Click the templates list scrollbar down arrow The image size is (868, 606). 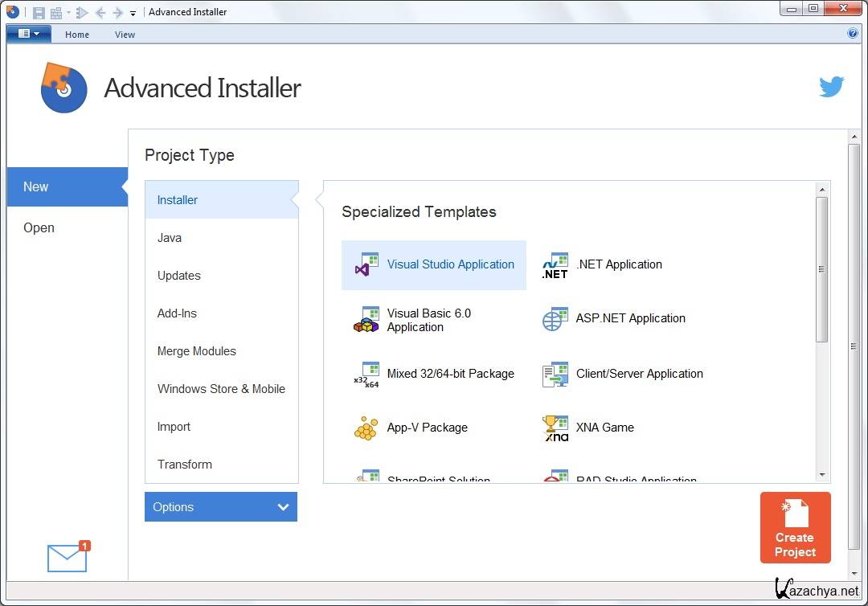[821, 475]
